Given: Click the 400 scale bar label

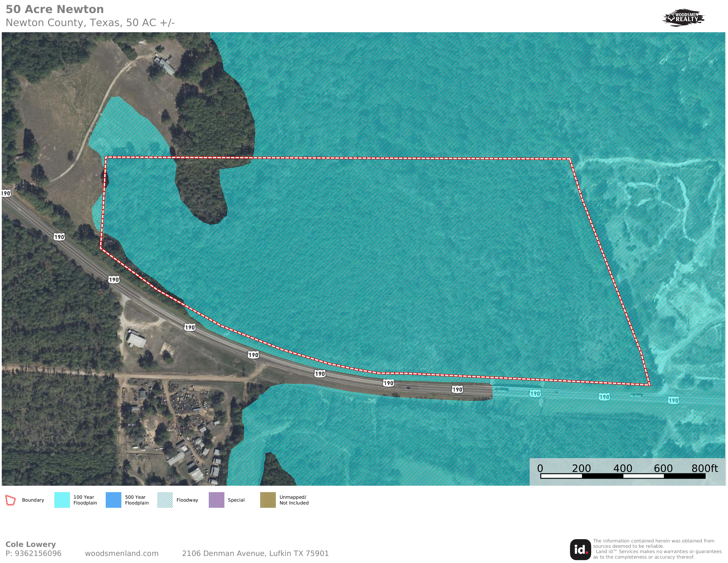Looking at the screenshot, I should (623, 468).
